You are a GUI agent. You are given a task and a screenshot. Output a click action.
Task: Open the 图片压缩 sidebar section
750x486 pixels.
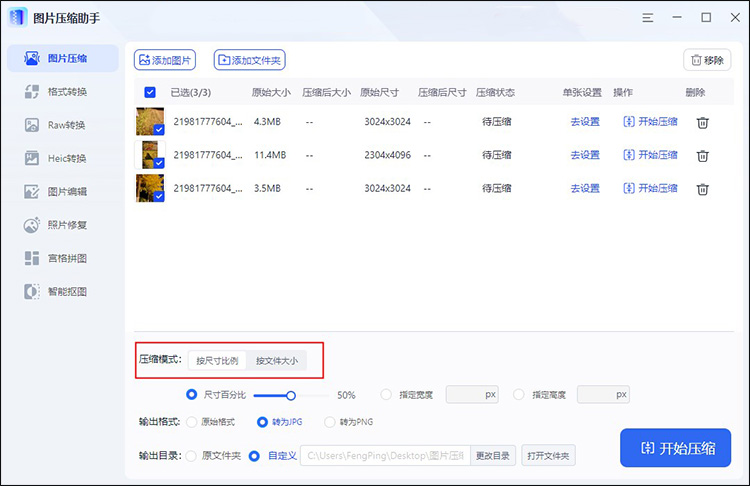pyautogui.click(x=63, y=58)
